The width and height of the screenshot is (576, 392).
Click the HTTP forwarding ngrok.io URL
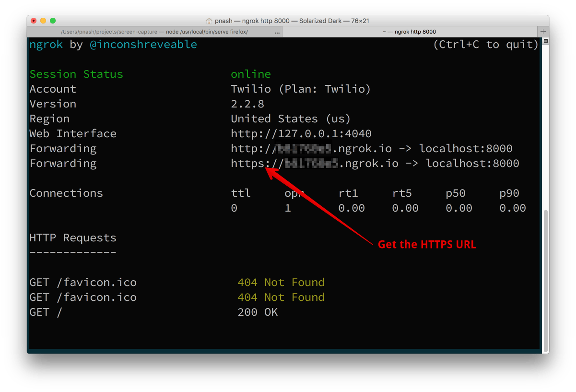311,148
